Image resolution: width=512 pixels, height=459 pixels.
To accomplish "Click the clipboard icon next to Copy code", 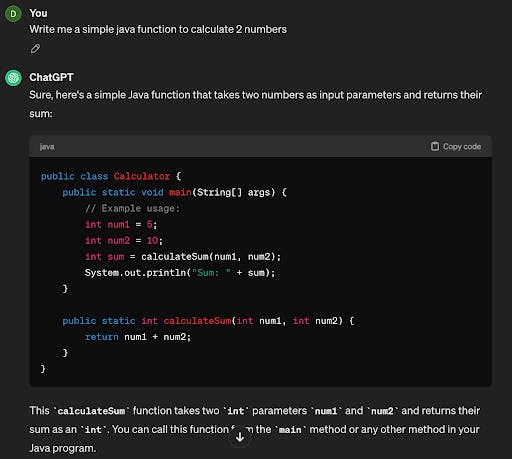I will coord(435,146).
